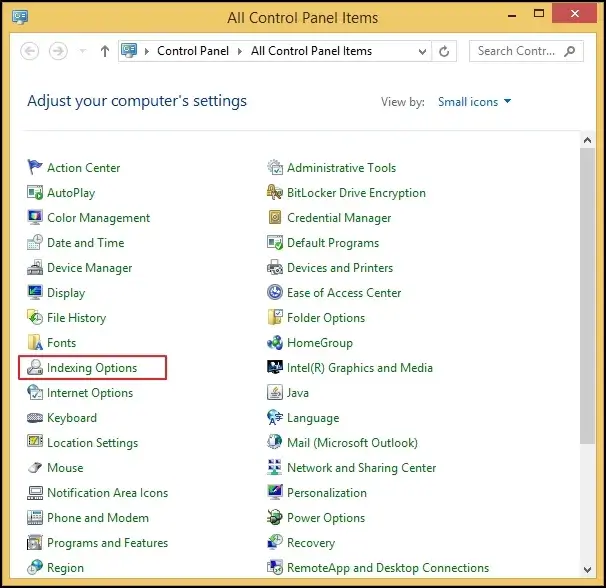Go up one level with Up arrow
Viewport: 606px width, 588px height.
pos(105,51)
